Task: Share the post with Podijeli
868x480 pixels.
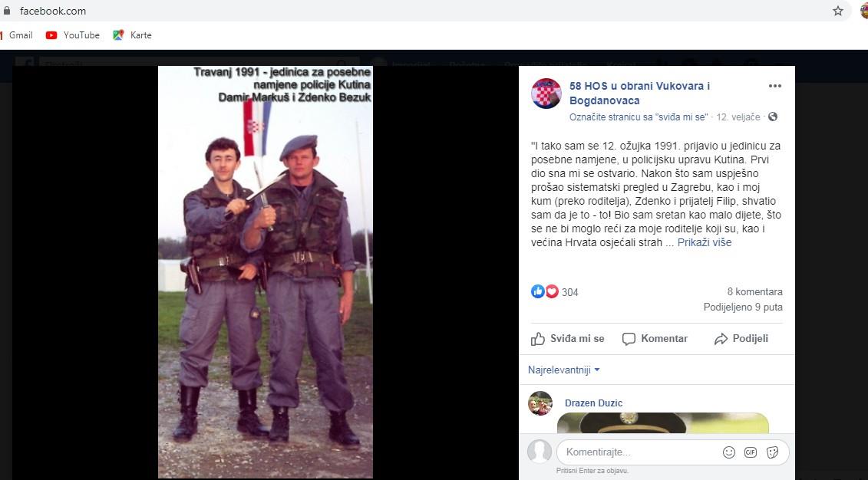Action: [x=741, y=339]
